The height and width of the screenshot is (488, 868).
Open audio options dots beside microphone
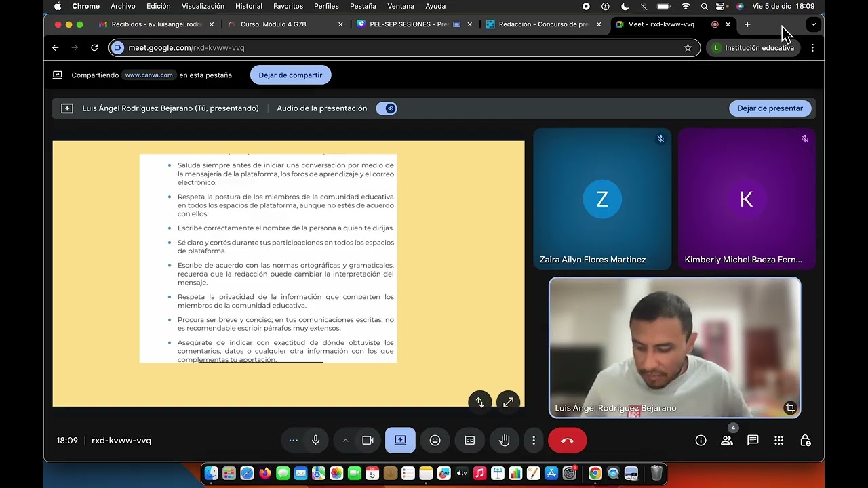click(x=294, y=441)
